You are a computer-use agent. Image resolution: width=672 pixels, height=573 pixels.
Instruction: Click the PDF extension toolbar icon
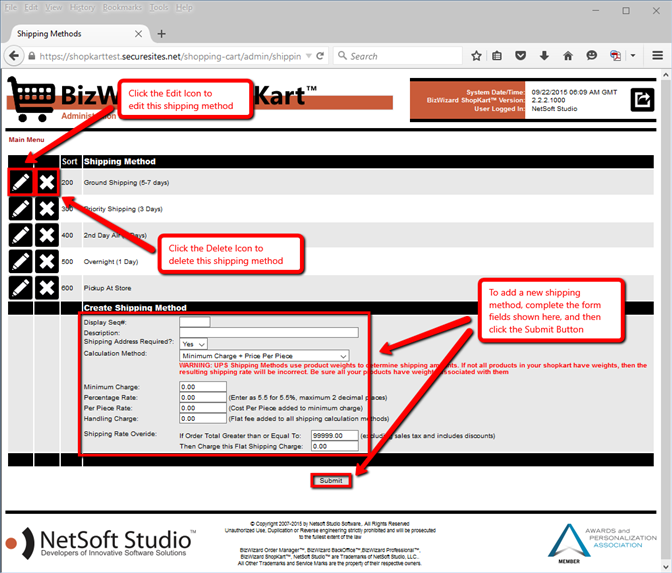click(x=615, y=56)
